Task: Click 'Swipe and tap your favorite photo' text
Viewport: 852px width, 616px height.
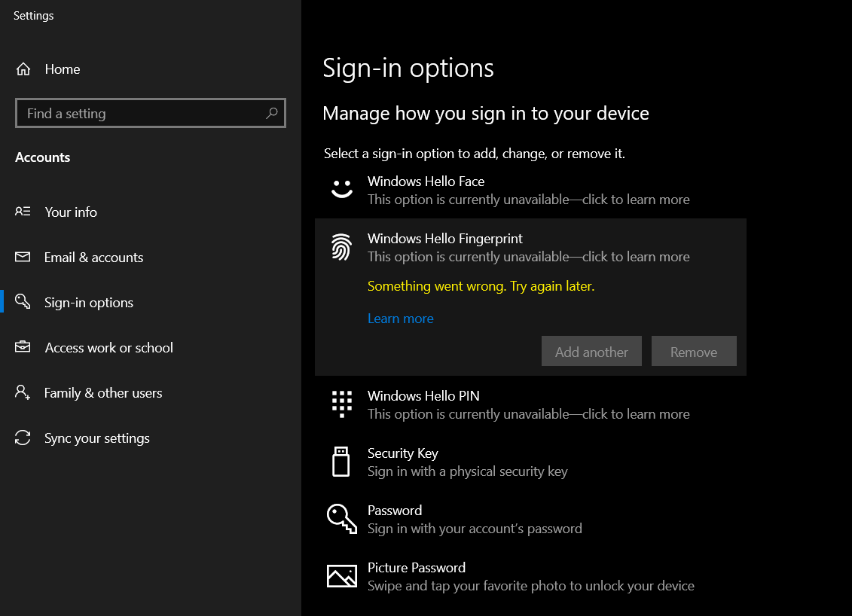Action: [531, 586]
